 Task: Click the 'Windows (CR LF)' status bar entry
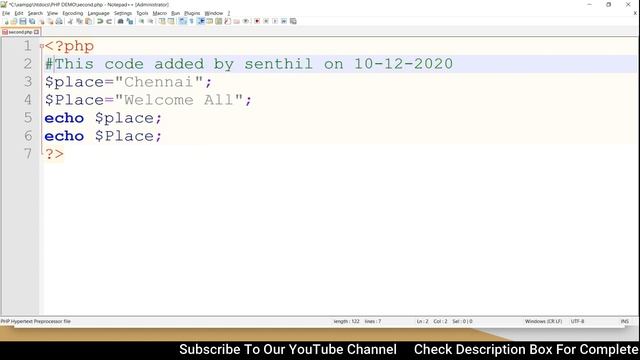(x=543, y=322)
